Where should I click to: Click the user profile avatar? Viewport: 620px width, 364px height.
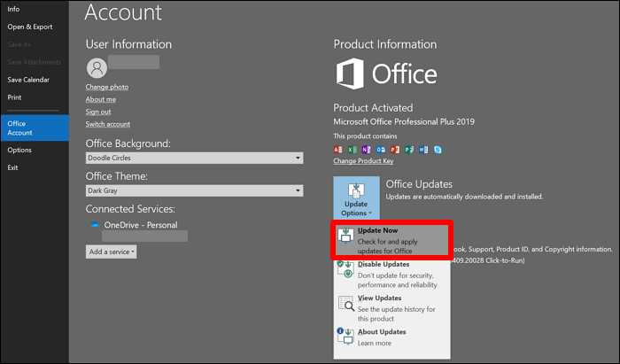[96, 67]
